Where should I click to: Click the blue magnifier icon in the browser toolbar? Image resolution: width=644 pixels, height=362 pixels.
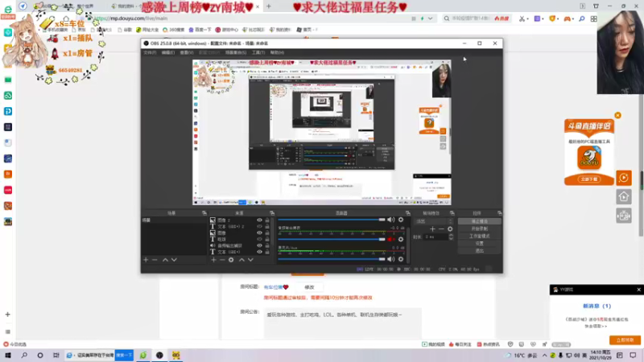point(582,19)
